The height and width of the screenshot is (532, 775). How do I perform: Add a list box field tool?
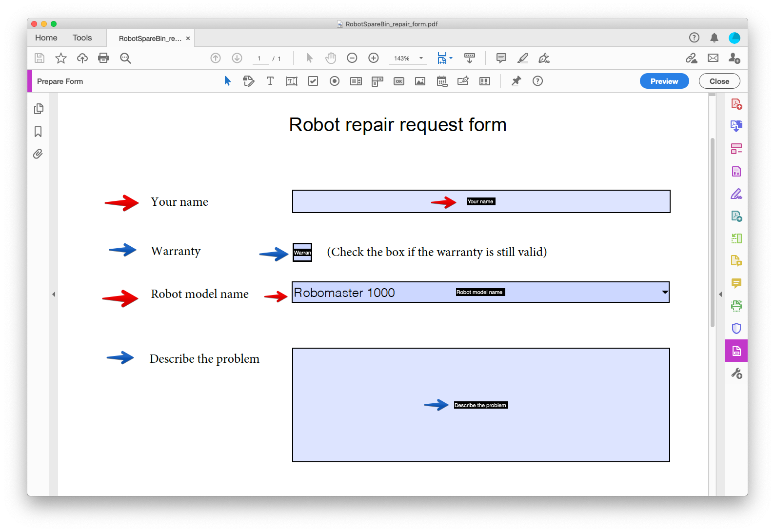[x=356, y=81]
